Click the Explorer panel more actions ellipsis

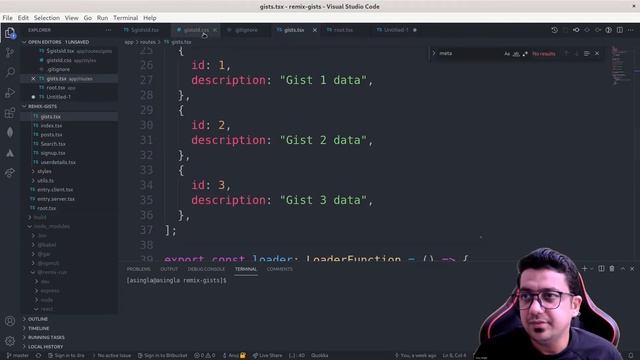pos(108,30)
